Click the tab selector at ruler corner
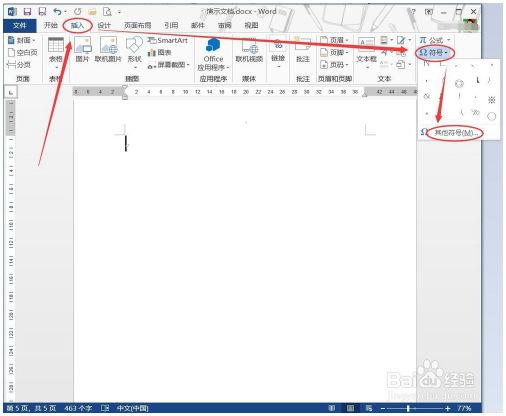Screen dimensions: 506x416 point(11,92)
